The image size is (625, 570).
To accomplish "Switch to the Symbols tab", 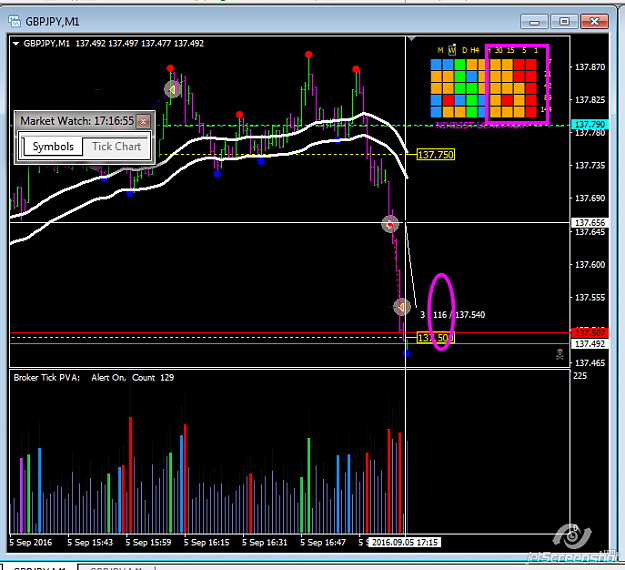I will [x=53, y=146].
